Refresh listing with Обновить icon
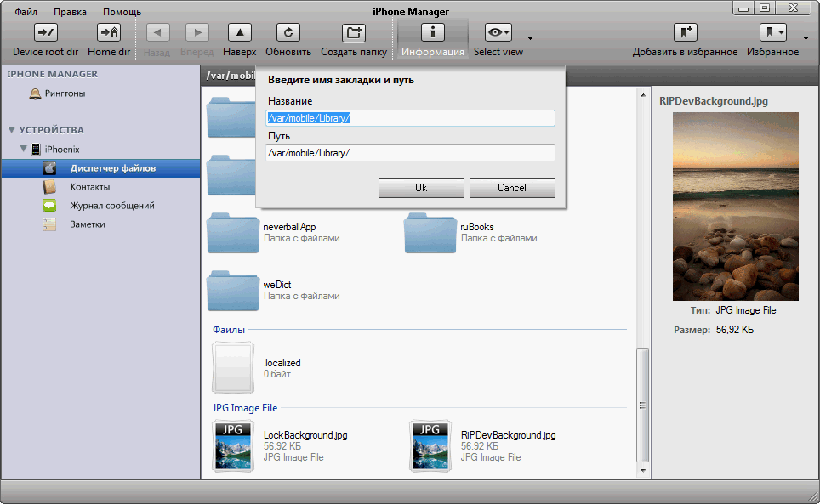Screen dimensions: 820x504 pos(288,33)
